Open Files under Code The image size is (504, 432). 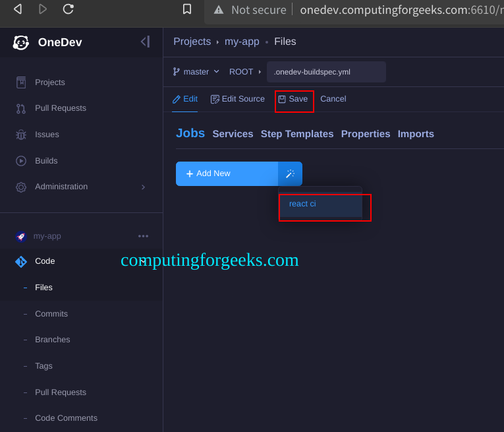43,288
